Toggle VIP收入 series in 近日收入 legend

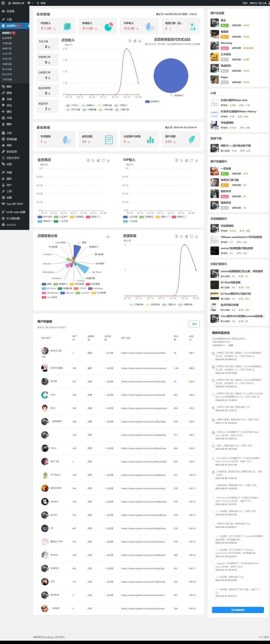73,105
